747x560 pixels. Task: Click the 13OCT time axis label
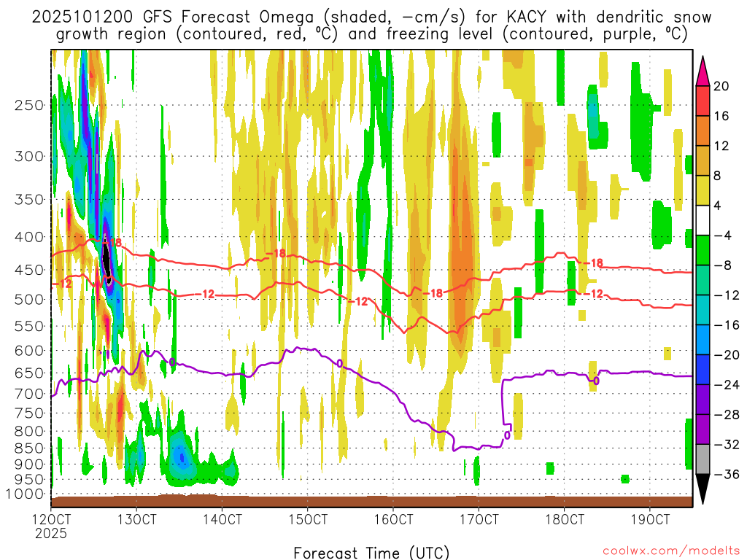(x=136, y=519)
